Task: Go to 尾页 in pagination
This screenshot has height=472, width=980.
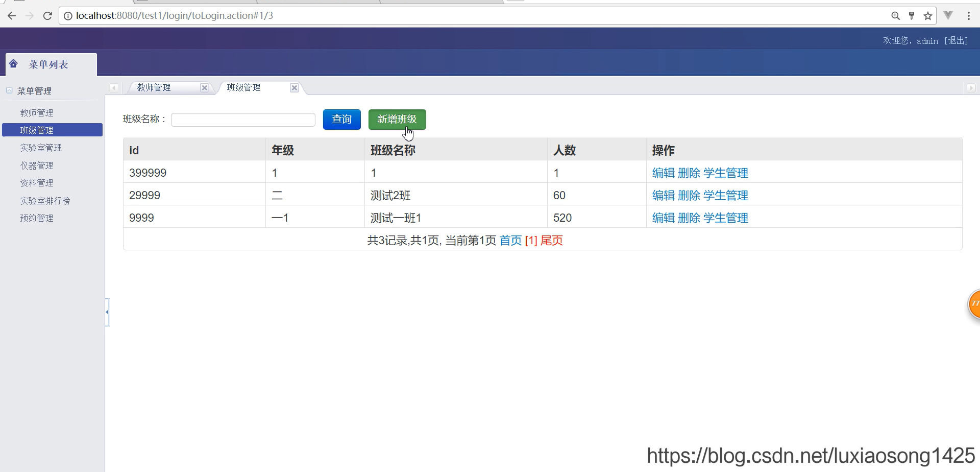Action: 552,241
